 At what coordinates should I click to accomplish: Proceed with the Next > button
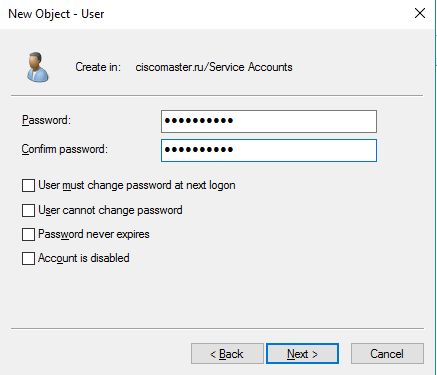pyautogui.click(x=302, y=354)
